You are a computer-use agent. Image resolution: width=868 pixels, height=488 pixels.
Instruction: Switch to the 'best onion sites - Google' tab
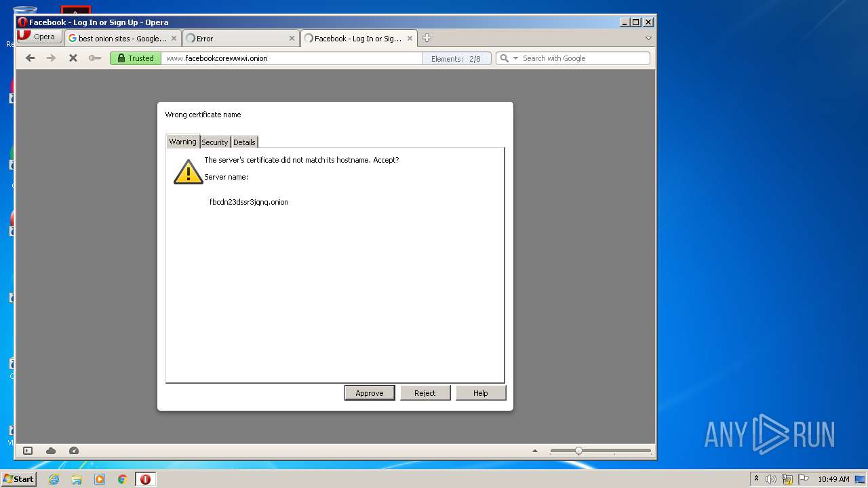[122, 39]
